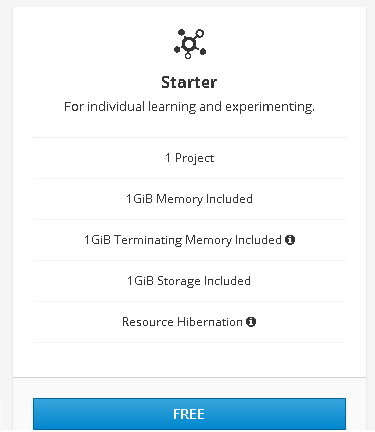This screenshot has height=432, width=375.
Task: Select the 1 Project feature row
Action: click(x=189, y=158)
